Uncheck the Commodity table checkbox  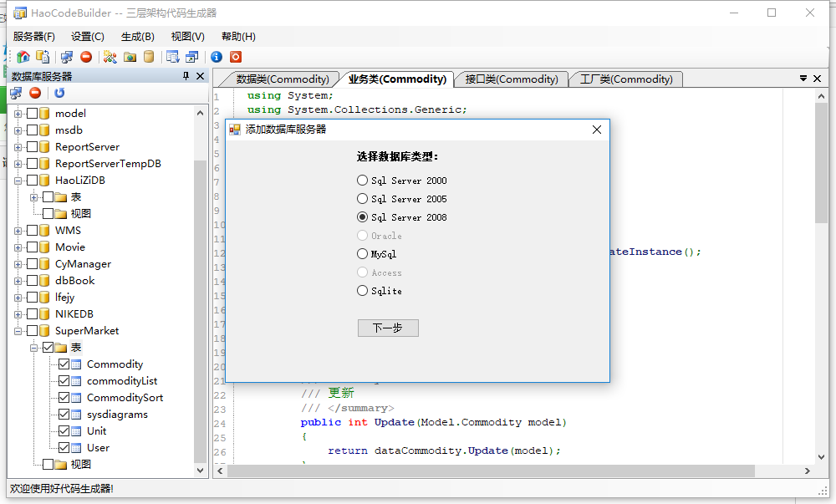coord(64,364)
